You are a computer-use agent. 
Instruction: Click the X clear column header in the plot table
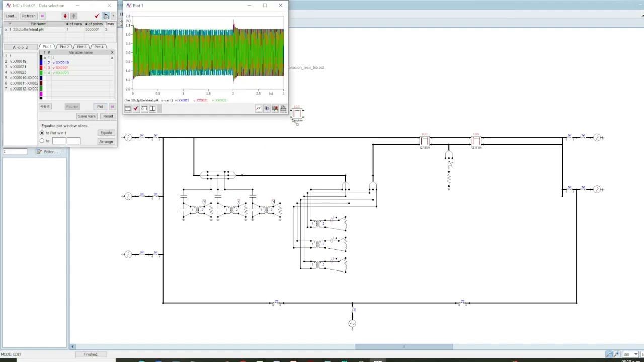click(x=112, y=52)
